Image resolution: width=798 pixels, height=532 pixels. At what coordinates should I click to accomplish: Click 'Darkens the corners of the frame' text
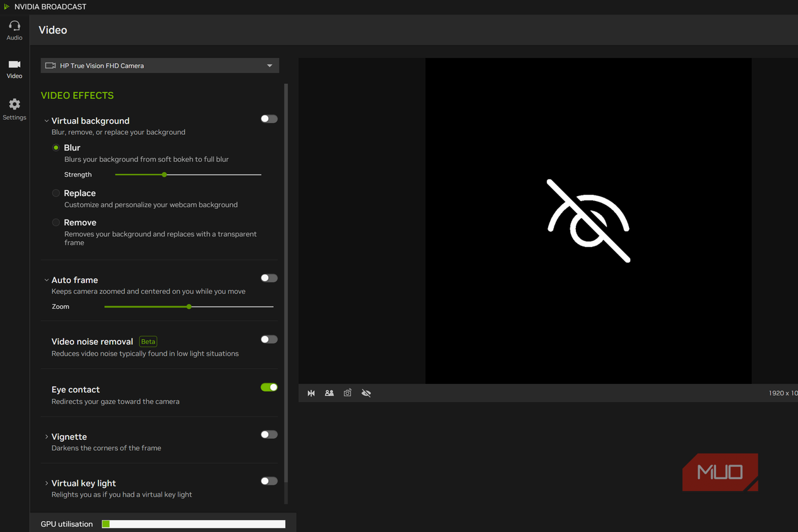pyautogui.click(x=107, y=448)
